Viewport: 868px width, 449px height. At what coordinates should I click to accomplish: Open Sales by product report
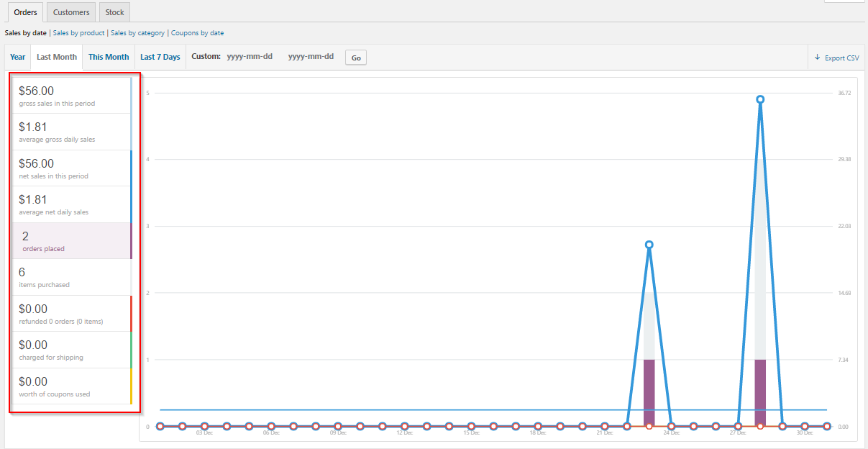pyautogui.click(x=79, y=33)
